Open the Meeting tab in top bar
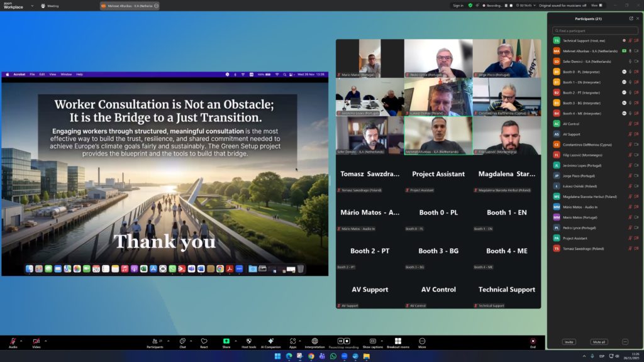Viewport: 644px width, 362px height. pyautogui.click(x=50, y=6)
